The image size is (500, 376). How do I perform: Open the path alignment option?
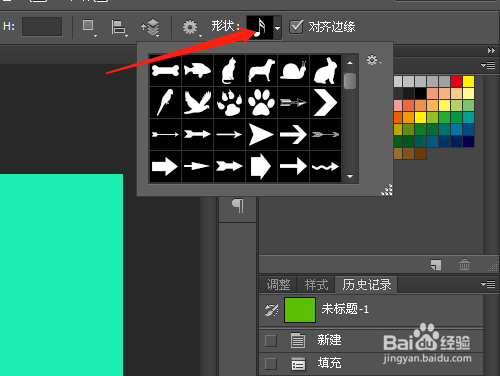click(119, 27)
